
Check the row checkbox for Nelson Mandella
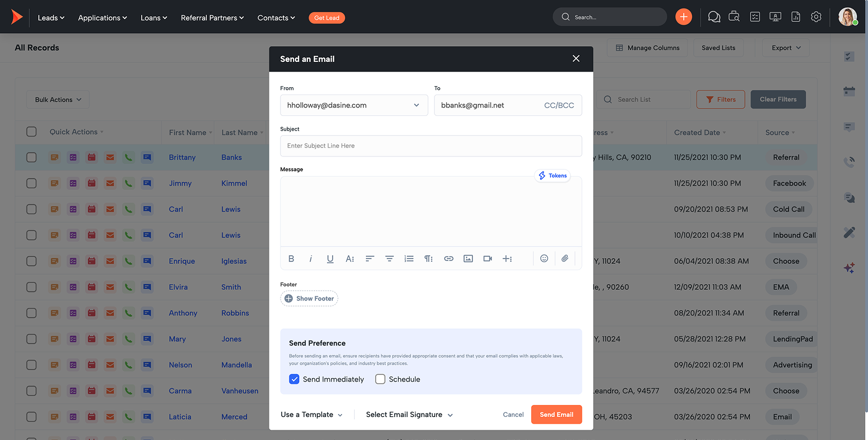pyautogui.click(x=31, y=365)
